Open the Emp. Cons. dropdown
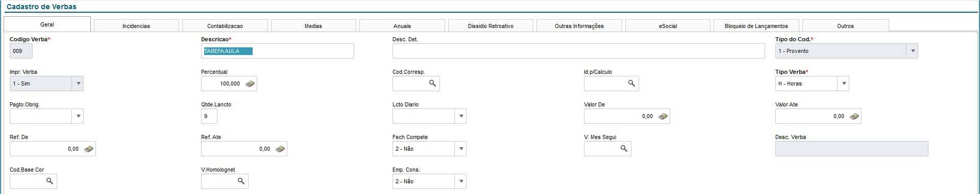The height and width of the screenshot is (194, 980). point(460,181)
